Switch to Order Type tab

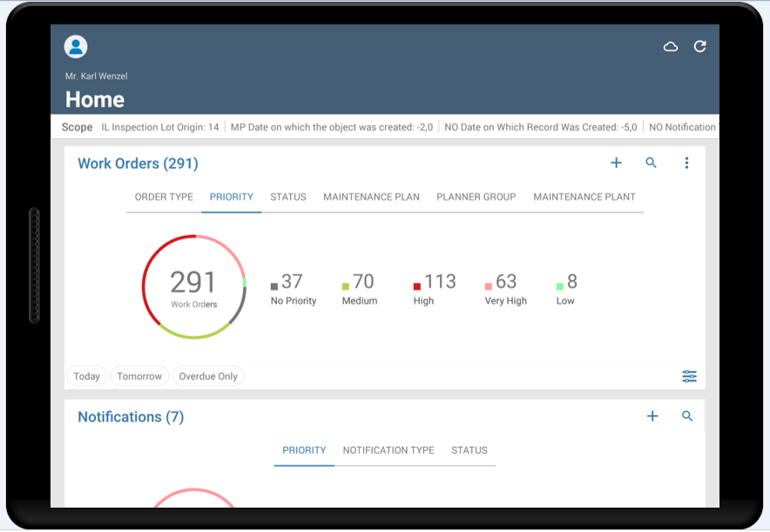164,197
